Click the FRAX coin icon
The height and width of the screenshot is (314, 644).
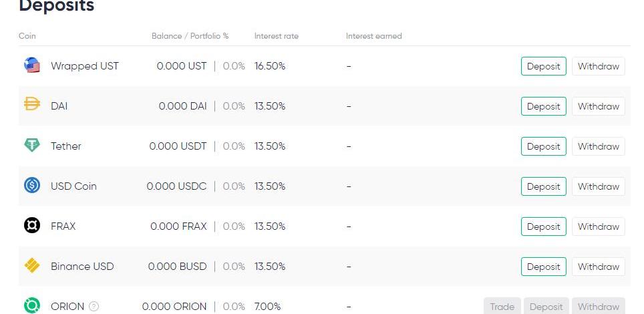click(x=31, y=226)
